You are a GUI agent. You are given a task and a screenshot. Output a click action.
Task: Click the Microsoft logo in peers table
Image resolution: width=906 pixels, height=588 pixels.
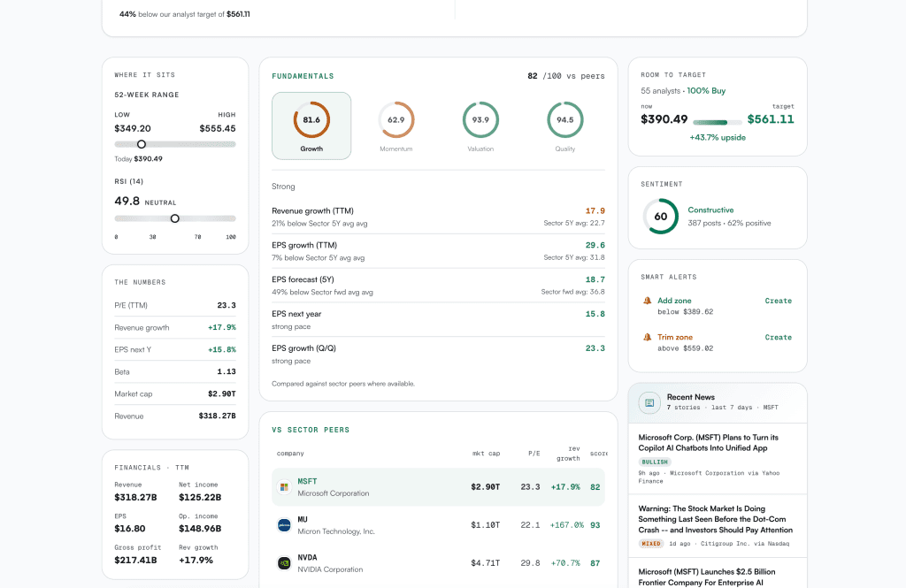pos(284,487)
